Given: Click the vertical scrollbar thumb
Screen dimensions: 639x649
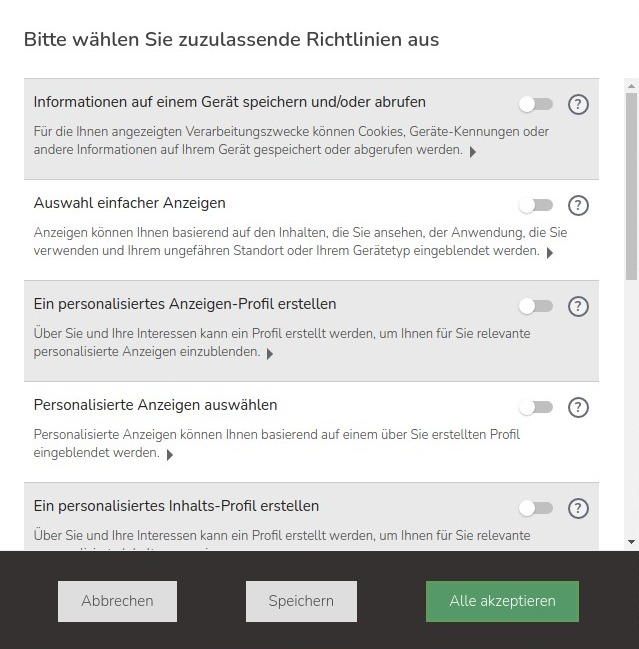Looking at the screenshot, I should tap(631, 185).
